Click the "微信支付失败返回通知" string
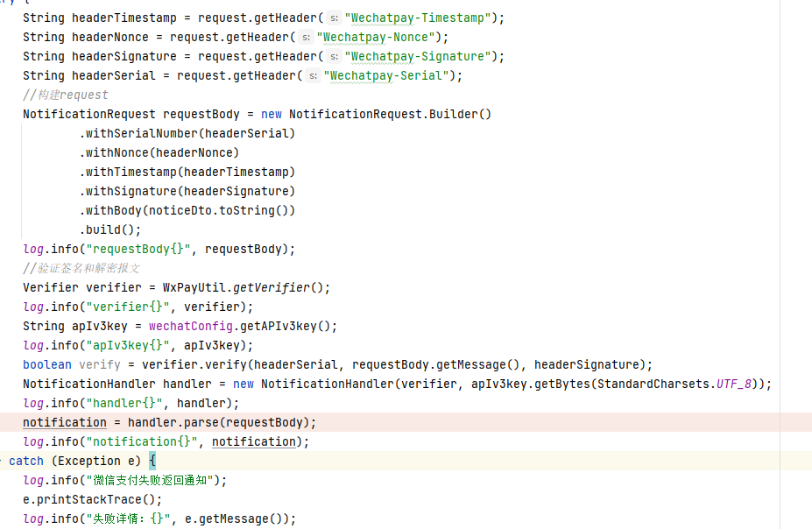This screenshot has width=812, height=529. coord(150,480)
